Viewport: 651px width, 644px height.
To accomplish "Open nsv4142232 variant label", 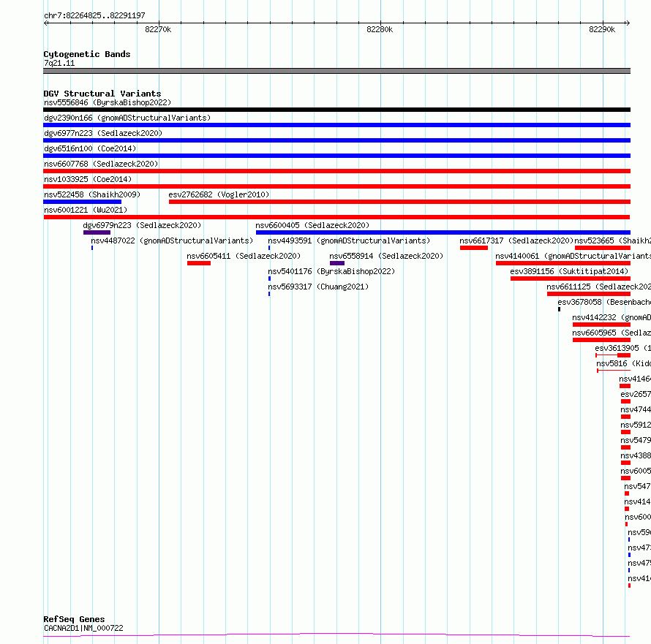I will 612,317.
